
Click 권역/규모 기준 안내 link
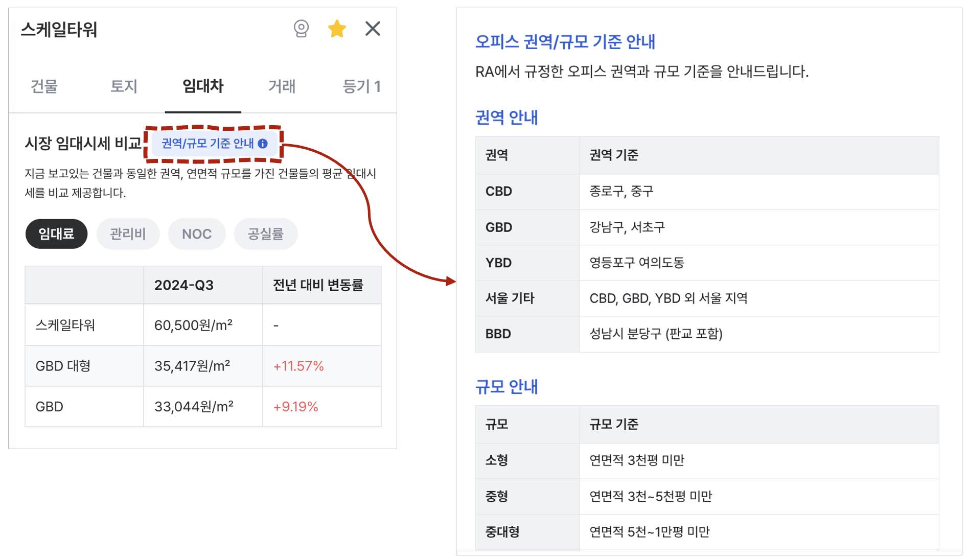(x=208, y=144)
